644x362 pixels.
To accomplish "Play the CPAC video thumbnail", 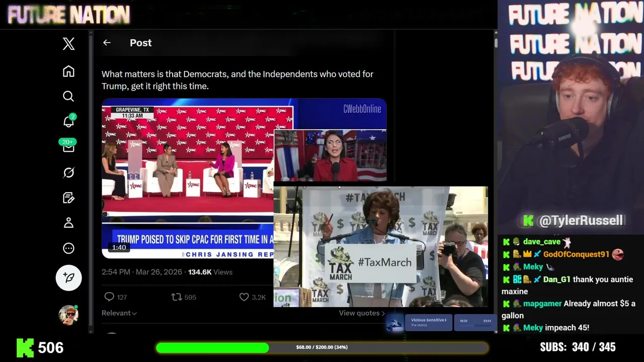I will click(x=187, y=178).
